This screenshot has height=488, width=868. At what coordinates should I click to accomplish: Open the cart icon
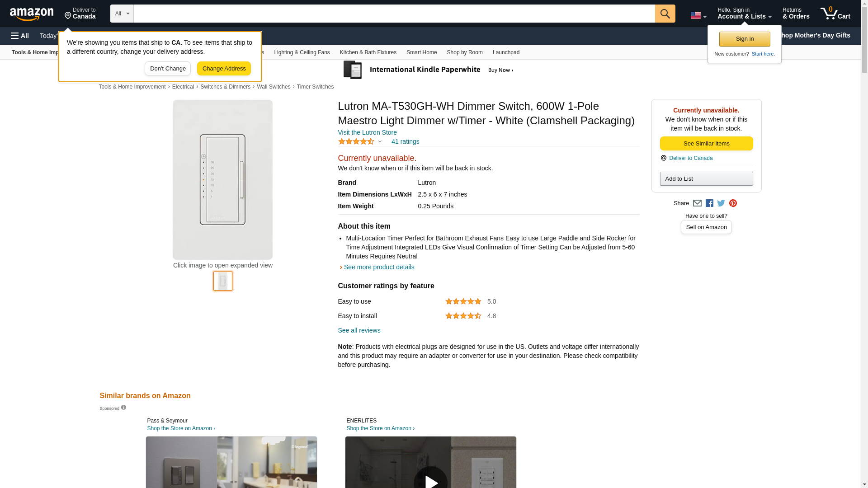click(x=835, y=14)
